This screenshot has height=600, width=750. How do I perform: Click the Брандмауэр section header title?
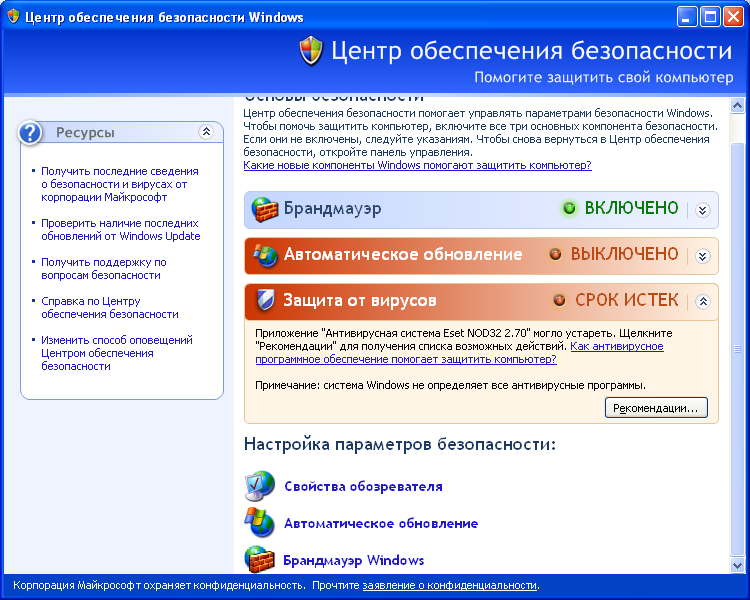click(332, 209)
